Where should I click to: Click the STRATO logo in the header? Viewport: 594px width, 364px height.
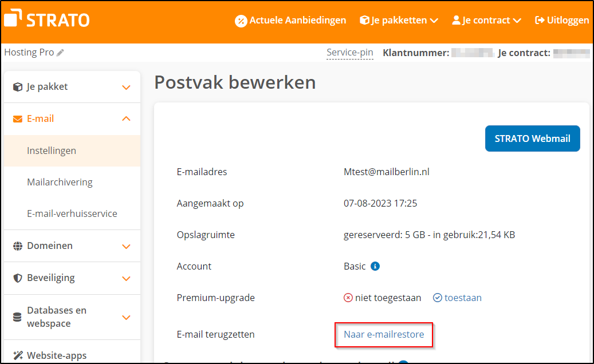click(x=48, y=19)
